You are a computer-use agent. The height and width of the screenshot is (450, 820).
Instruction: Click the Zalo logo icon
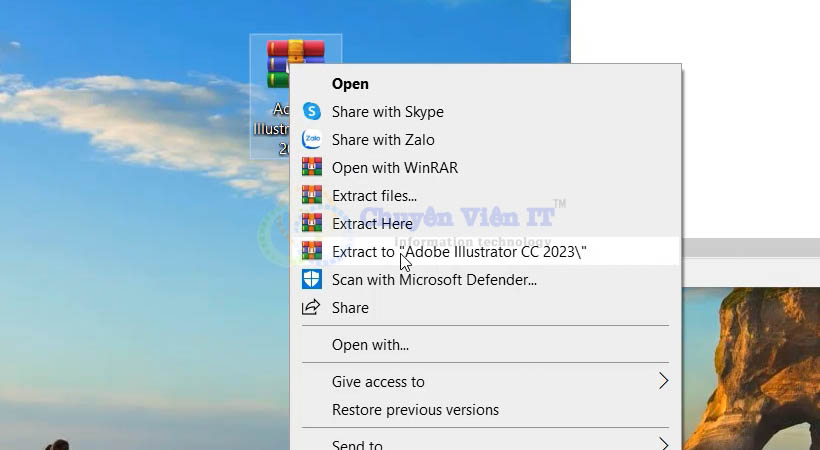point(312,140)
